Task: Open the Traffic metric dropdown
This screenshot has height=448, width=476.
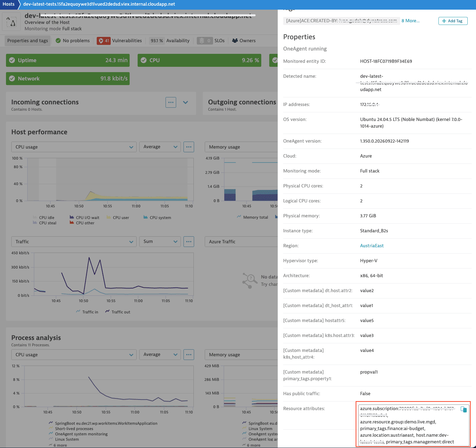Action: [74, 242]
